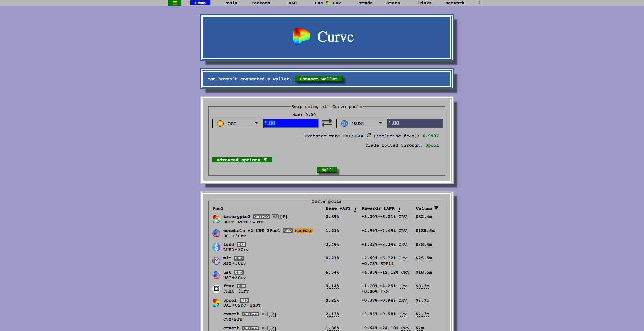Click the 6.54% base vAPY for ust
Screen dimensions: 644x331
click(332, 272)
